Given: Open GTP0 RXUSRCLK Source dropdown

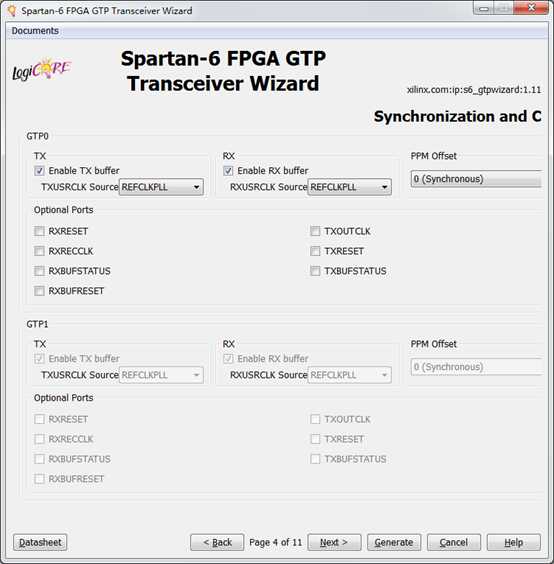Looking at the screenshot, I should coord(350,187).
